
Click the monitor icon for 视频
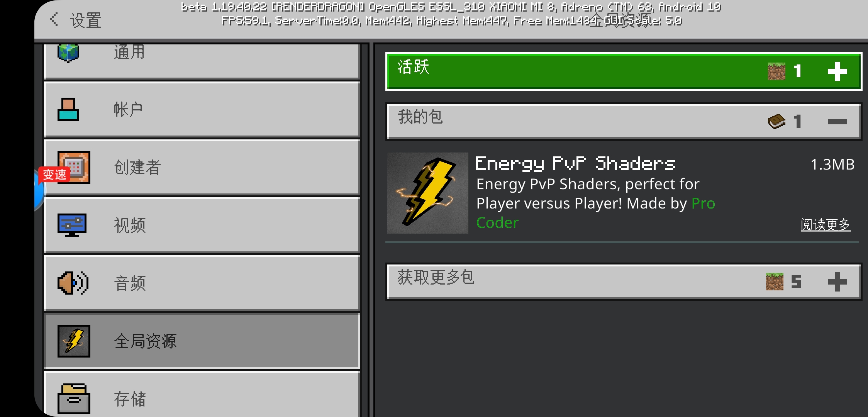pos(72,225)
